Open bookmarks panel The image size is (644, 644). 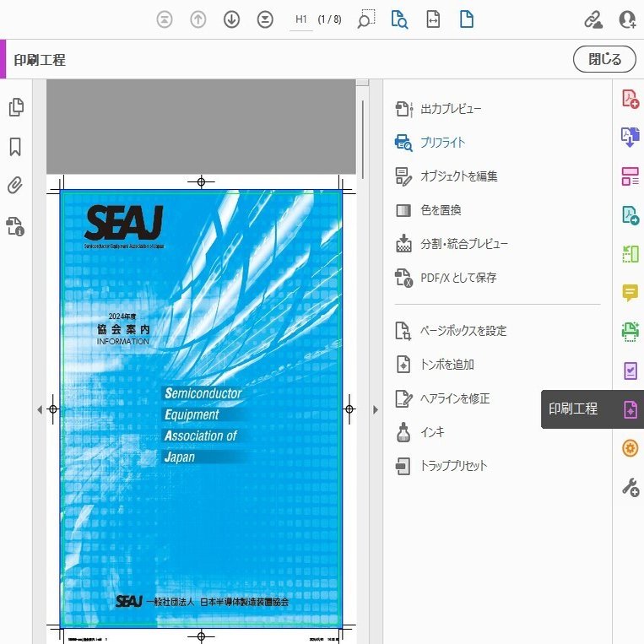pos(15,147)
